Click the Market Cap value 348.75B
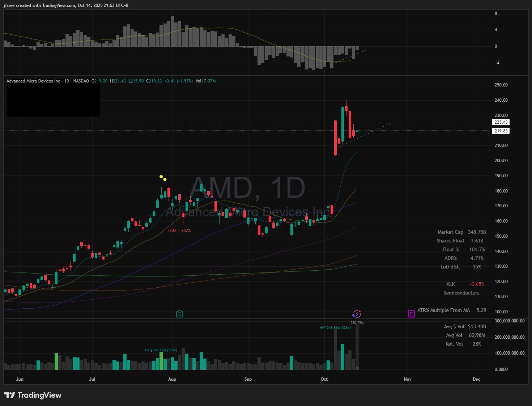The width and height of the screenshot is (532, 406). pyautogui.click(x=477, y=232)
